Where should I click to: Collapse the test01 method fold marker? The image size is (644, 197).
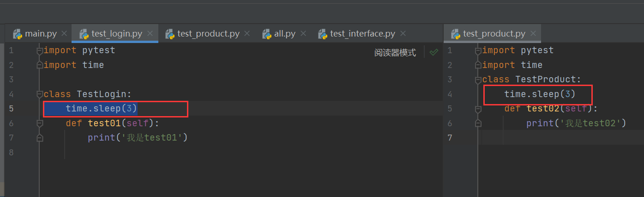(x=40, y=123)
